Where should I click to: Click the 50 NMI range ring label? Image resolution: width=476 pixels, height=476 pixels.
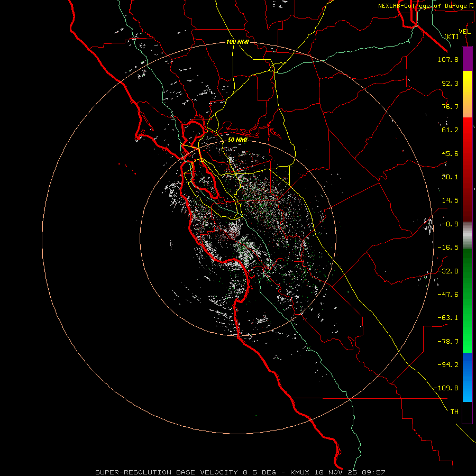(x=237, y=140)
